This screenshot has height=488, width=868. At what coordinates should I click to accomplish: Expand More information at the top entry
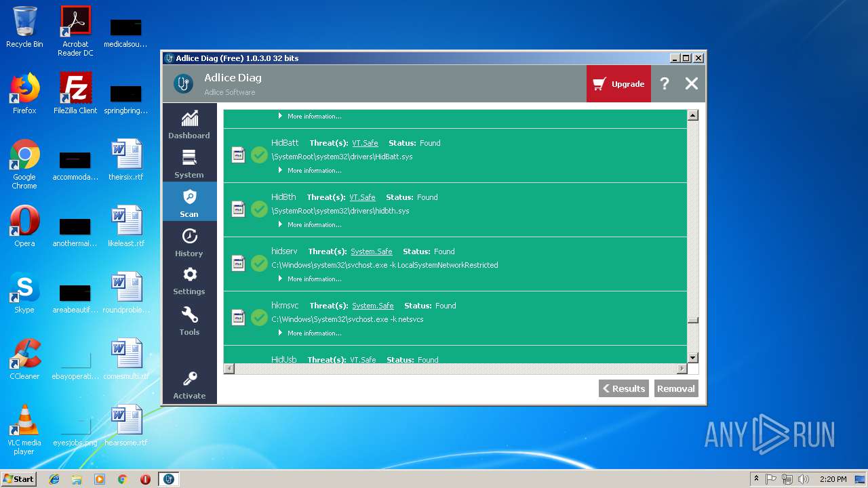[x=310, y=117]
